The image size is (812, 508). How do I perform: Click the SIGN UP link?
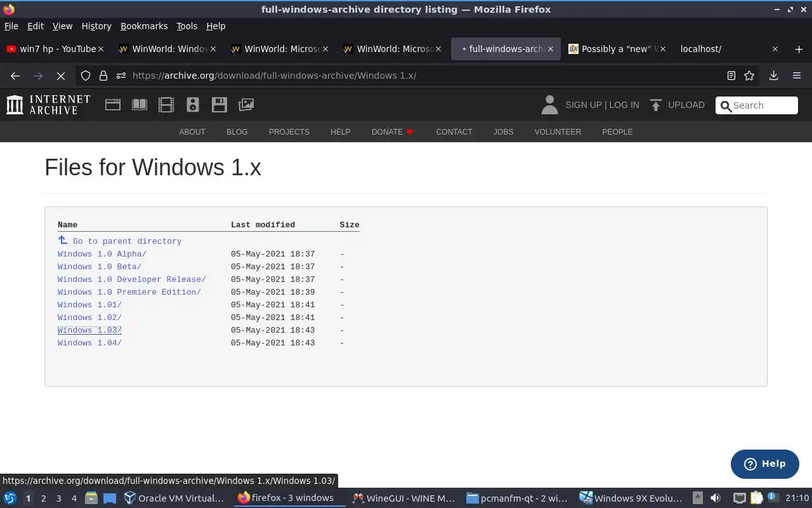point(583,105)
